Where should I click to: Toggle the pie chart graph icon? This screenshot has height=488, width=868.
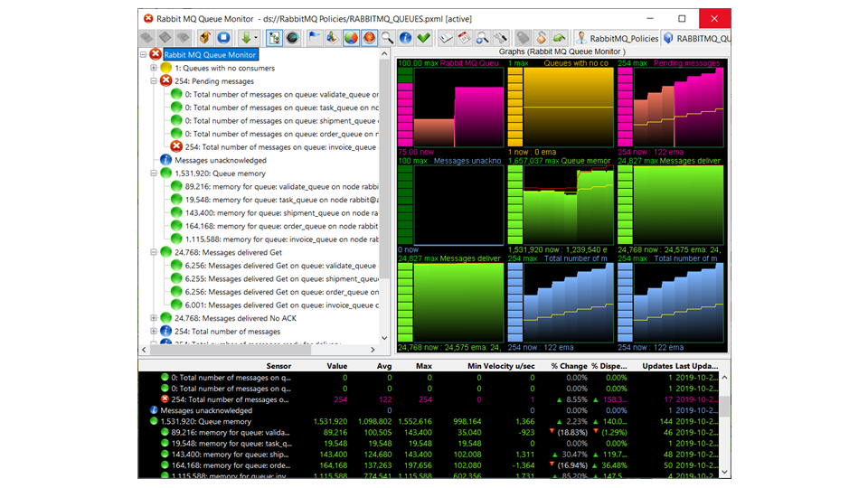click(x=351, y=38)
